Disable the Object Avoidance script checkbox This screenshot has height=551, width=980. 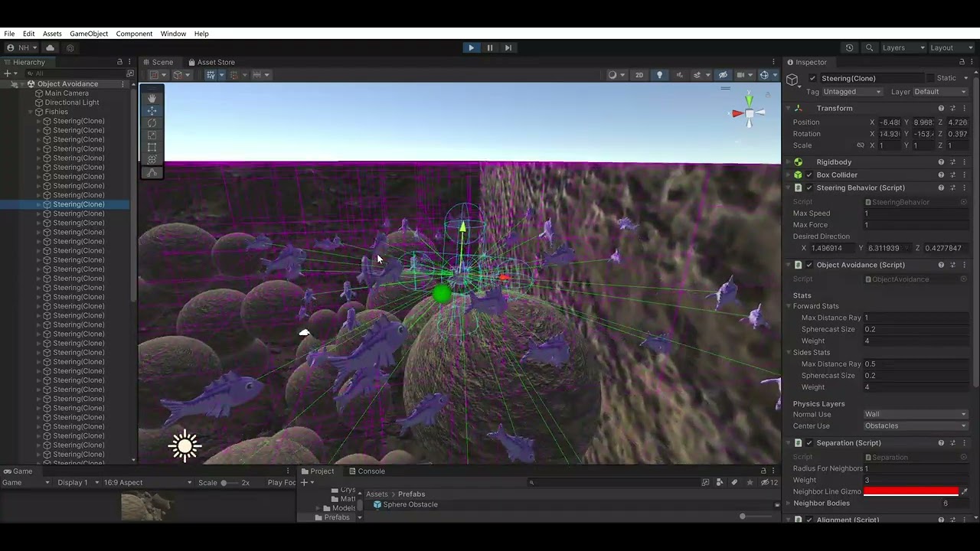tap(809, 266)
